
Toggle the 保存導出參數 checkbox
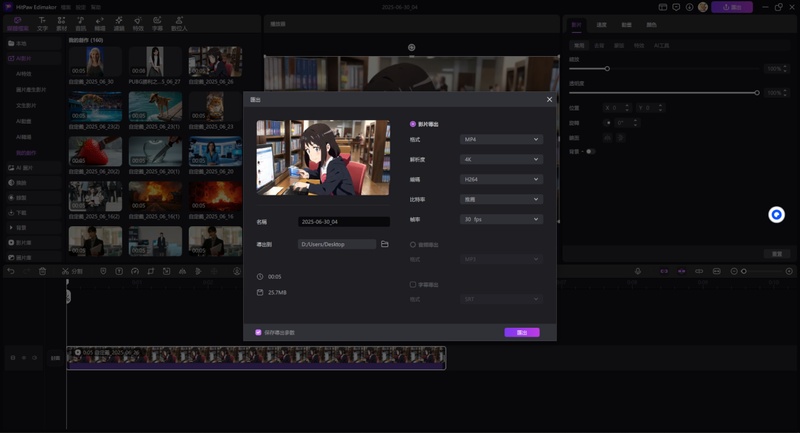coord(258,332)
